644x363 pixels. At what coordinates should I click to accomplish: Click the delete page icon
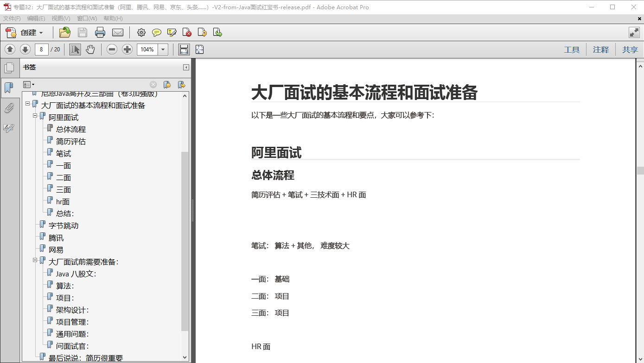tap(187, 32)
